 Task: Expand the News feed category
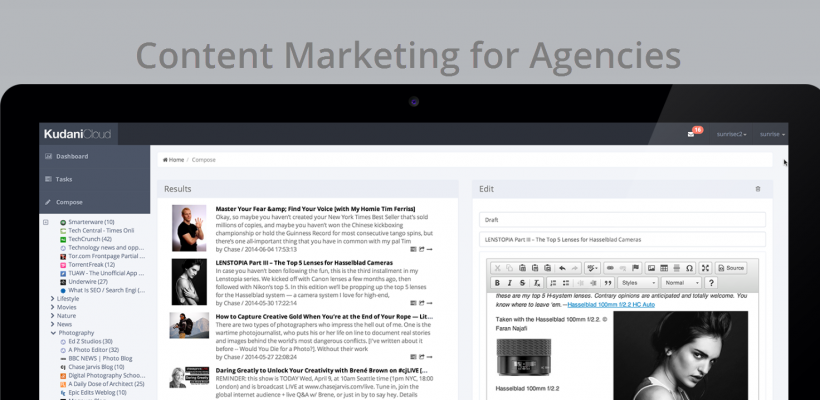53,324
